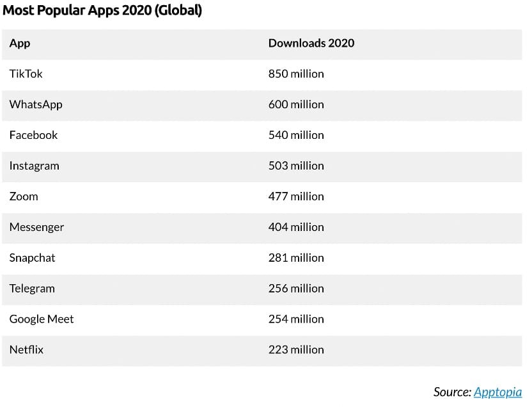This screenshot has height=407, width=532.
Task: Click the 600 million cell
Action: [296, 104]
